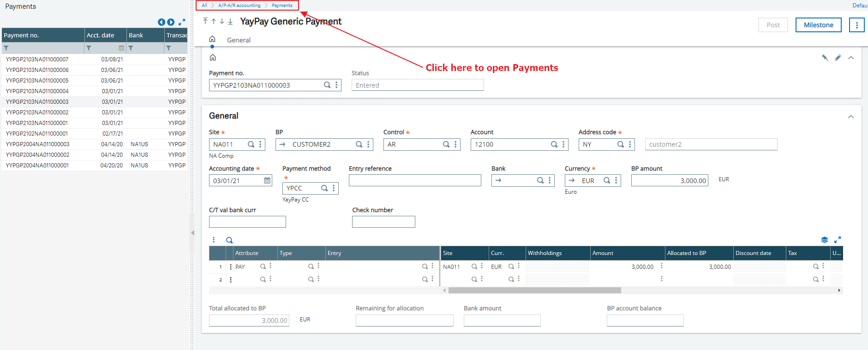Screen dimensions: 868x350
Task: Click All in breadcrumb
Action: pyautogui.click(x=204, y=6)
